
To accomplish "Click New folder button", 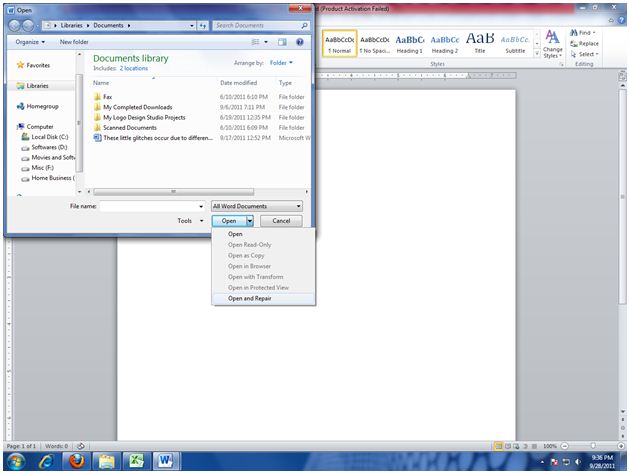I will (x=74, y=42).
